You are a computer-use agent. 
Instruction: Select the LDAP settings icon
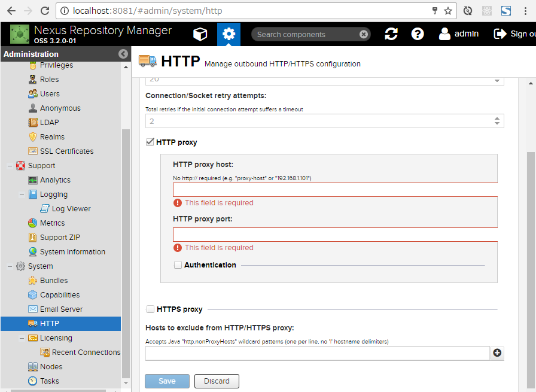34,122
